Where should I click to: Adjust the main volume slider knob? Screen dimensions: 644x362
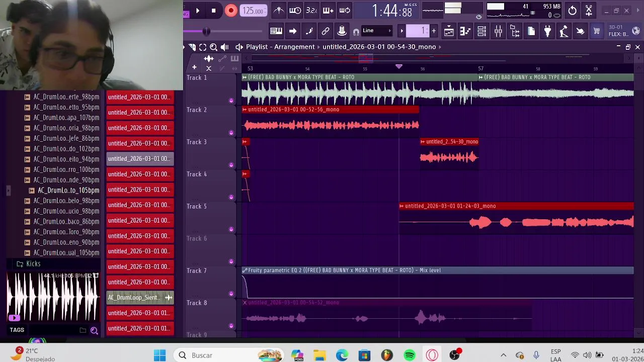pos(206,32)
